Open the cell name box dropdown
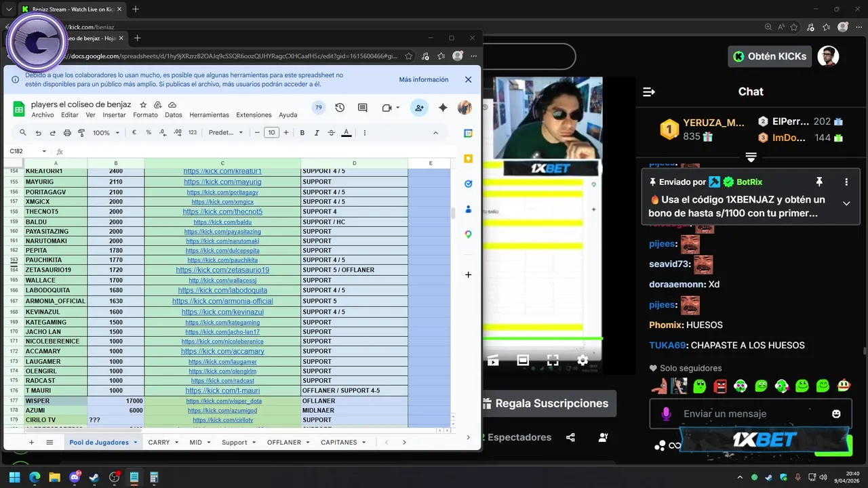The width and height of the screenshot is (868, 488). click(x=44, y=151)
